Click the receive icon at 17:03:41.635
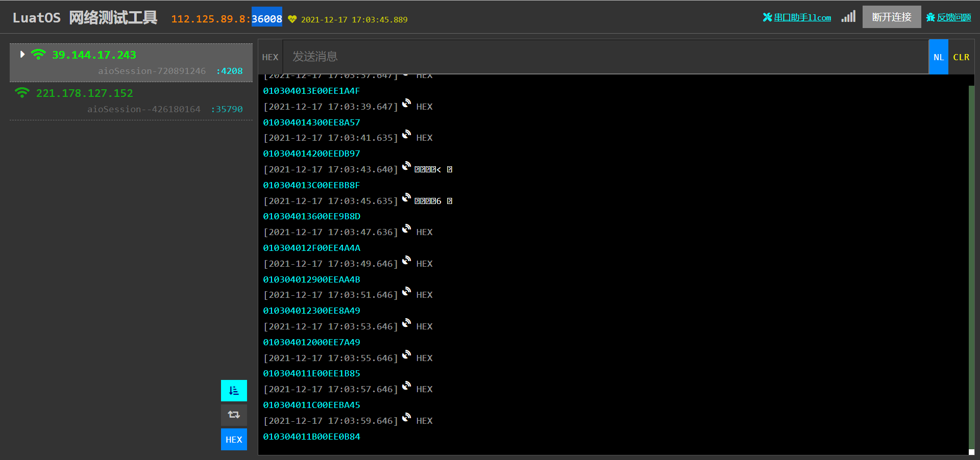Image resolution: width=980 pixels, height=460 pixels. (x=406, y=134)
